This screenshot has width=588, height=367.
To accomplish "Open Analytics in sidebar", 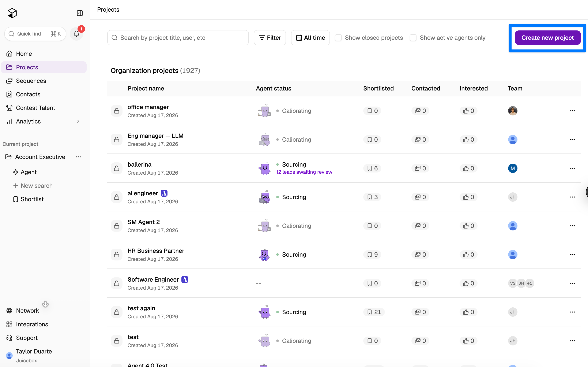I will (x=44, y=121).
